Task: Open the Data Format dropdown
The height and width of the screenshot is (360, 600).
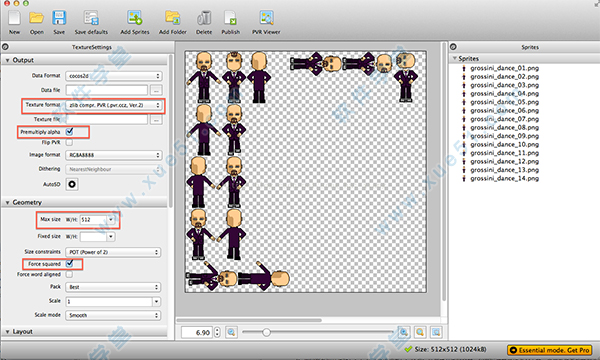Action: click(x=114, y=76)
